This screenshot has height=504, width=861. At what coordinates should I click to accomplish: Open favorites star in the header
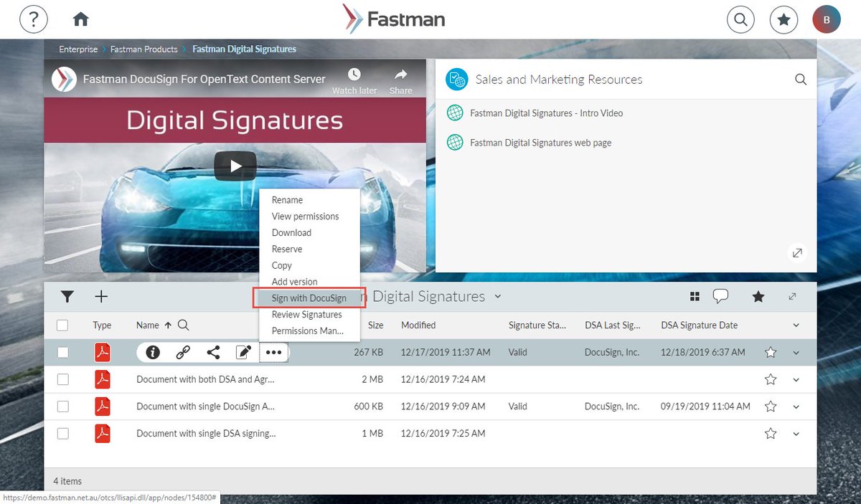point(784,19)
